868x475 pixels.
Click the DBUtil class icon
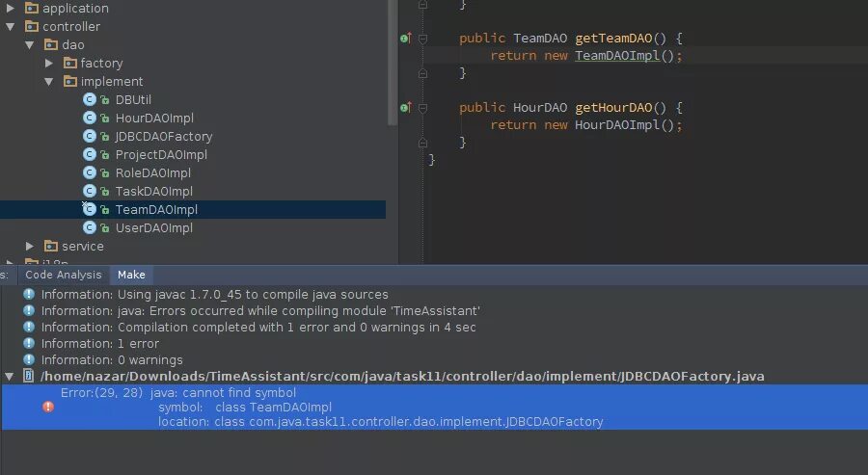(89, 99)
